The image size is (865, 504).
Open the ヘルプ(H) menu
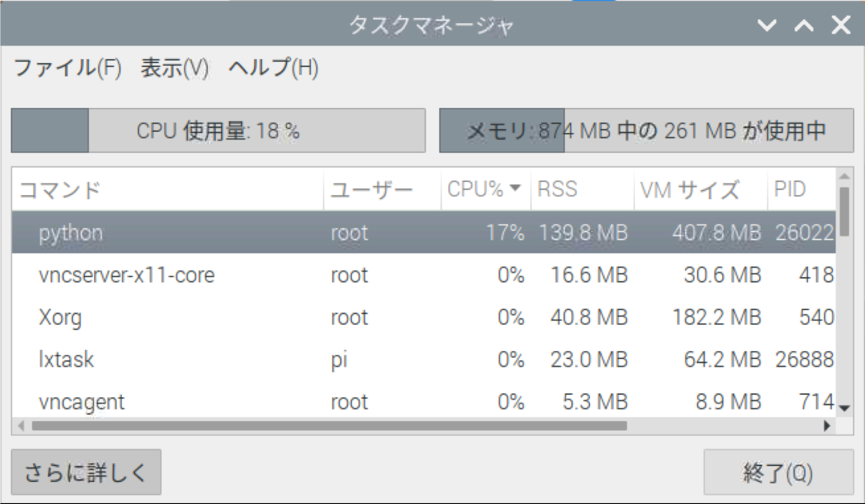tap(273, 68)
